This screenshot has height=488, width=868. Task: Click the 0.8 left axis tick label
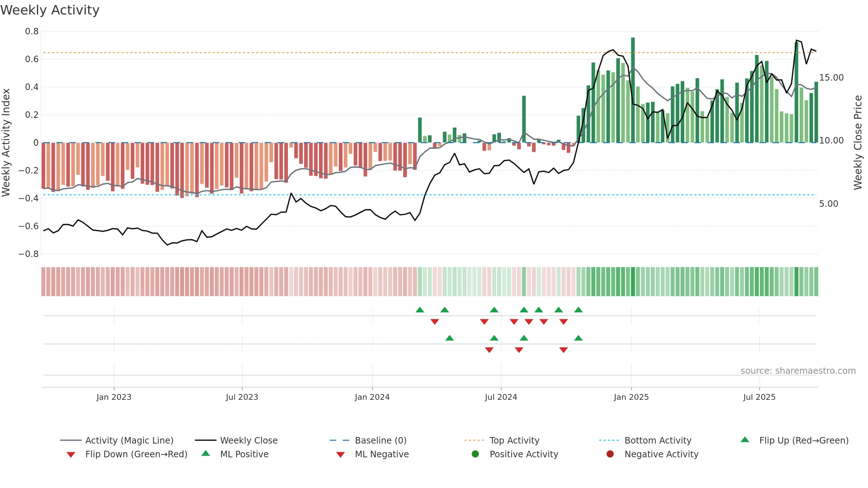click(32, 31)
